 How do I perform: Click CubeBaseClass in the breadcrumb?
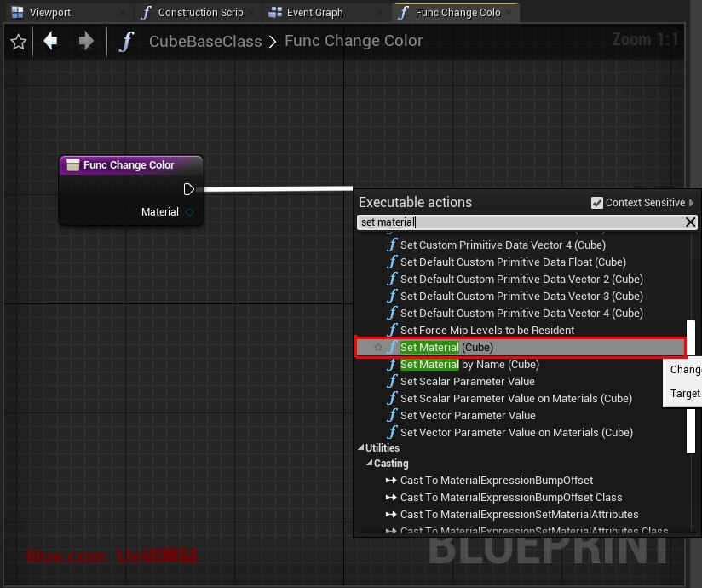coord(205,42)
